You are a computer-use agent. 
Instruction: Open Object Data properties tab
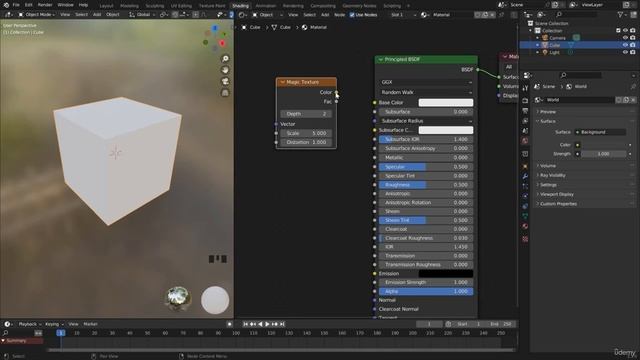point(525,216)
